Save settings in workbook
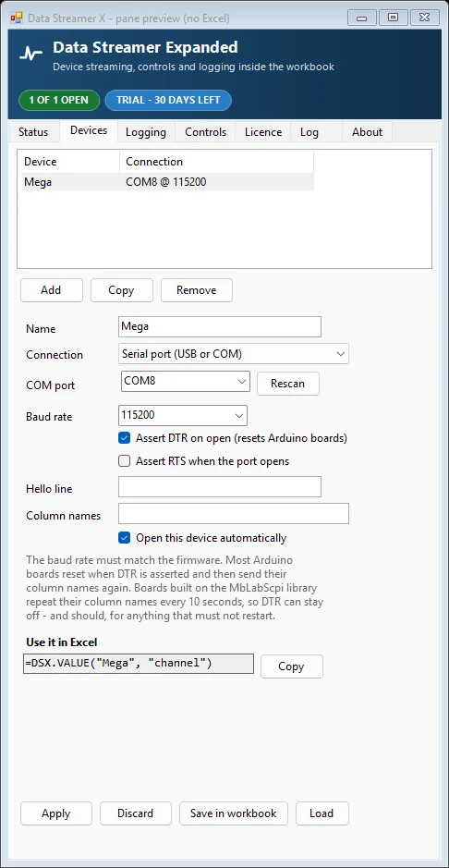 pos(234,813)
